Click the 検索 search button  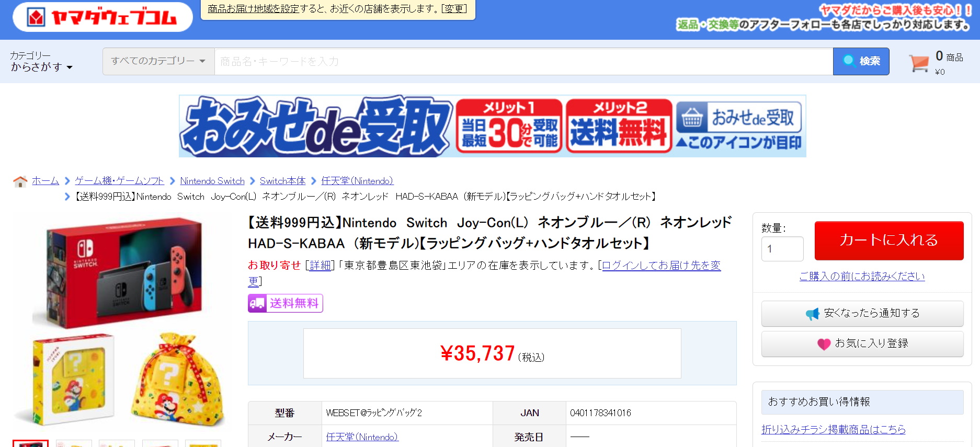(x=861, y=61)
